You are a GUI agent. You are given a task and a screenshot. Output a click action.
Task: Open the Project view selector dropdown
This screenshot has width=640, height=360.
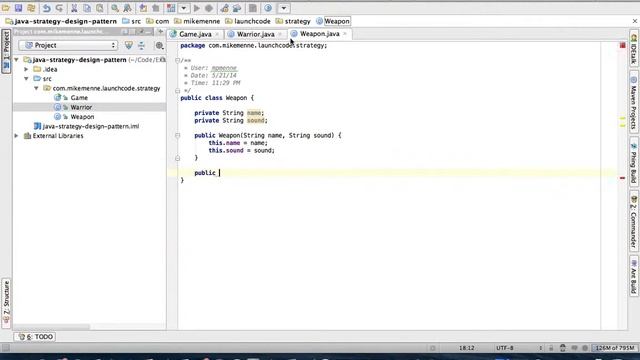click(69, 45)
